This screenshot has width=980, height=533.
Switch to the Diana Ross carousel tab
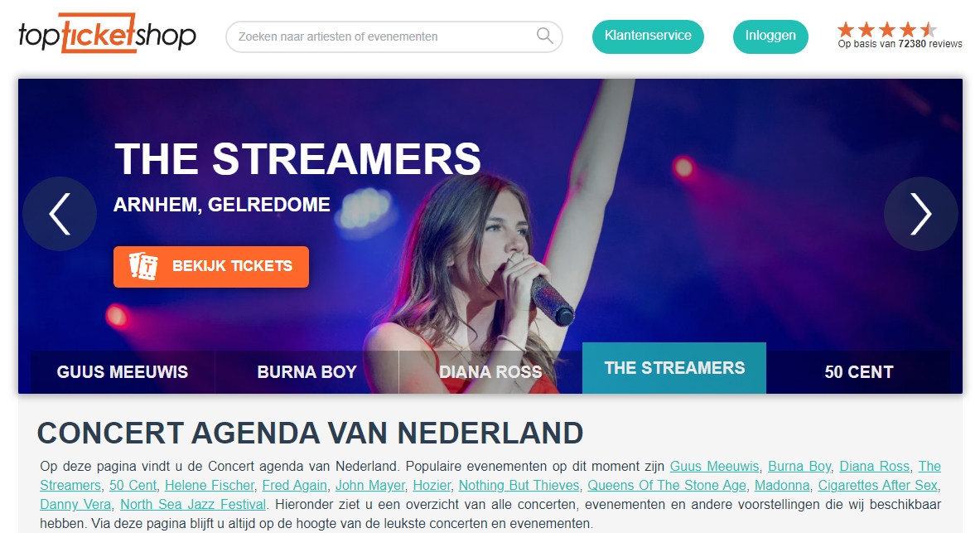click(490, 371)
